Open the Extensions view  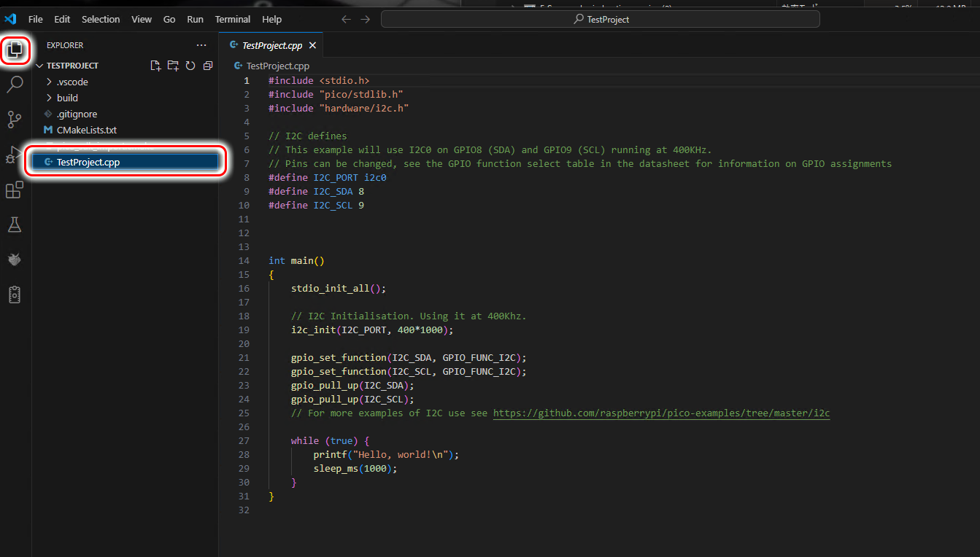[x=15, y=190]
